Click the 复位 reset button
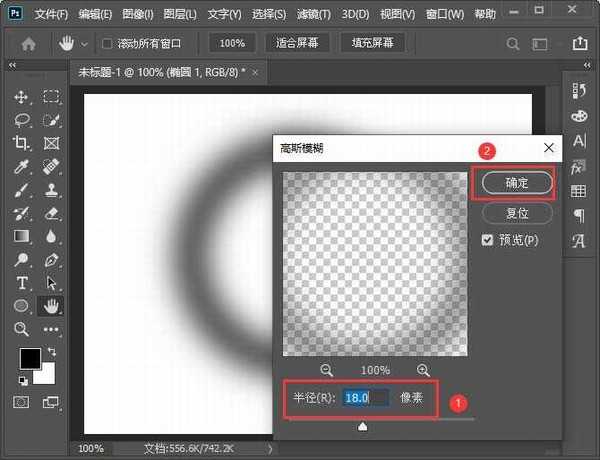The height and width of the screenshot is (460, 600). click(x=517, y=213)
